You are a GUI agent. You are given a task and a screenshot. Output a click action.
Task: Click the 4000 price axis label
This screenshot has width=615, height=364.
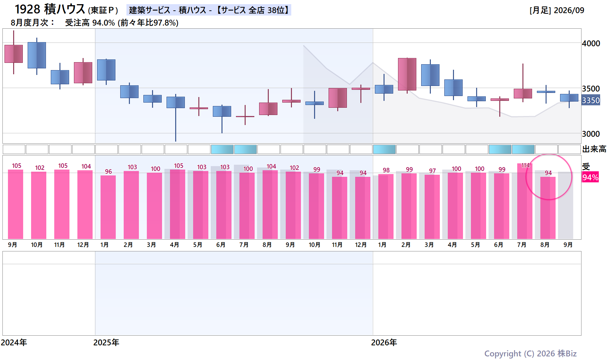tap(591, 44)
